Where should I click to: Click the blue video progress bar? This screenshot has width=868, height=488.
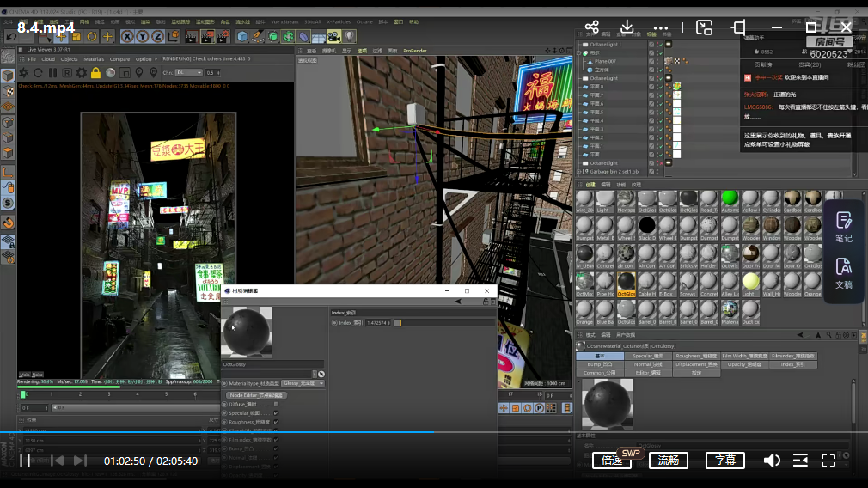(217, 431)
